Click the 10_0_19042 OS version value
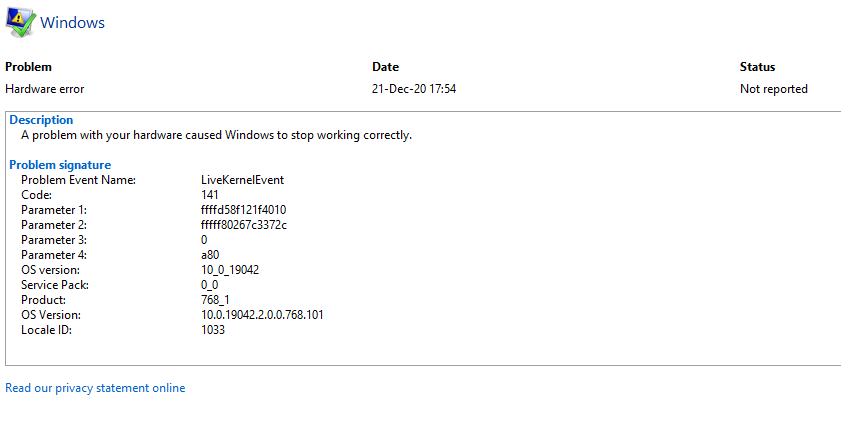This screenshot has height=429, width=841. tap(230, 270)
